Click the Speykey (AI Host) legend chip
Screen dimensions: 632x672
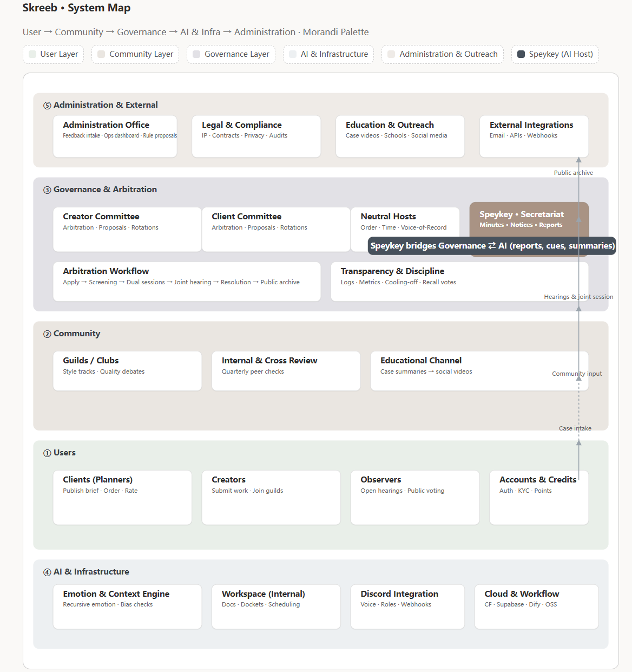point(555,54)
